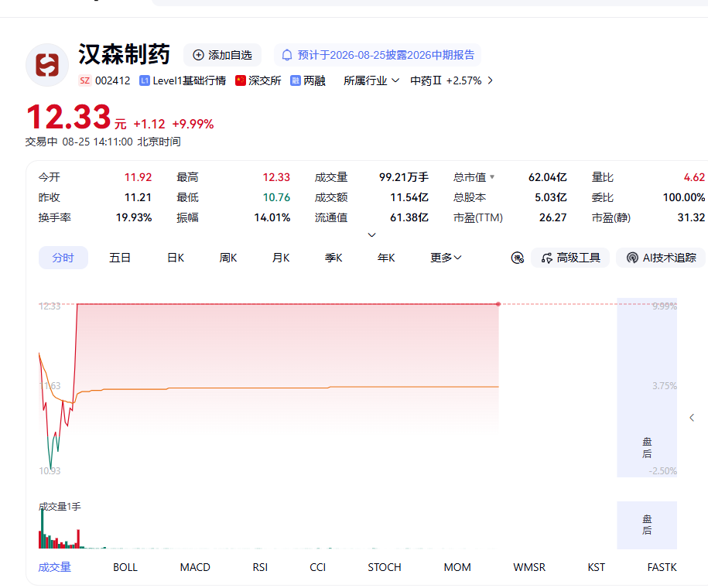Screen dimensions: 708x588
Task: Click the 成交量 value 99.21万手
Action: (404, 177)
